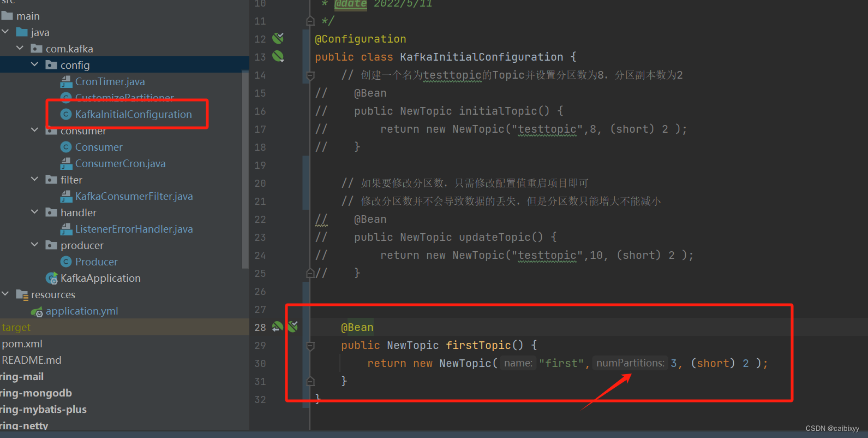This screenshot has height=438, width=868.
Task: Click the CronTimer.java file icon
Action: tap(66, 81)
